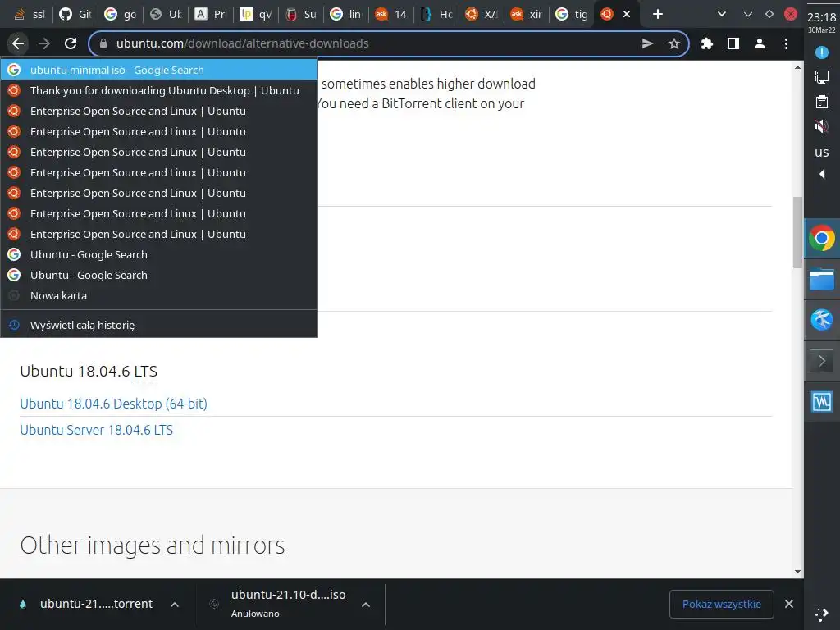Open 'Wyświetl całą historię' full history
840x630 pixels.
[x=159, y=325]
